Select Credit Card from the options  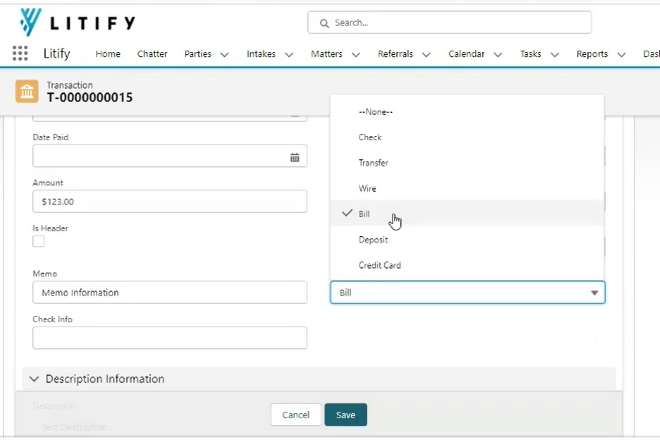379,265
